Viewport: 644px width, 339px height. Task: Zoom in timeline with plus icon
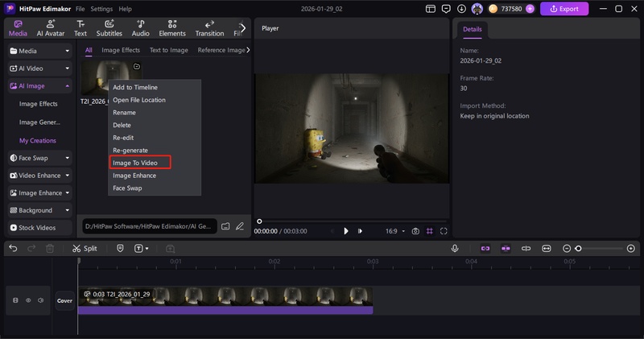631,248
